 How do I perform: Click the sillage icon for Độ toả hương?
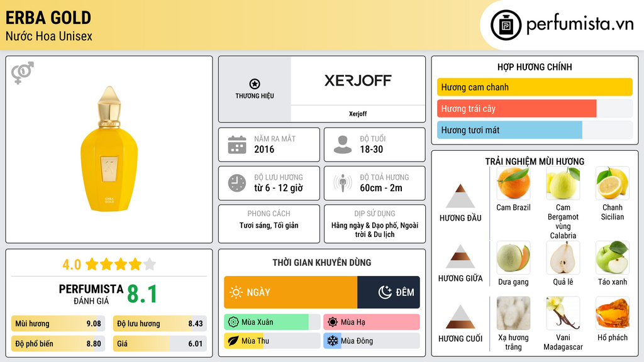343,183
